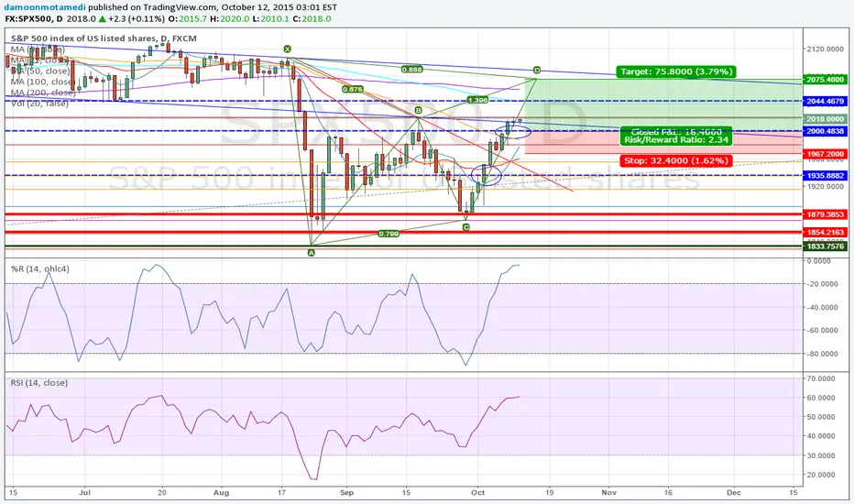854x504 pixels.
Task: Select the red 1879.3853 support price tag
Action: click(825, 214)
